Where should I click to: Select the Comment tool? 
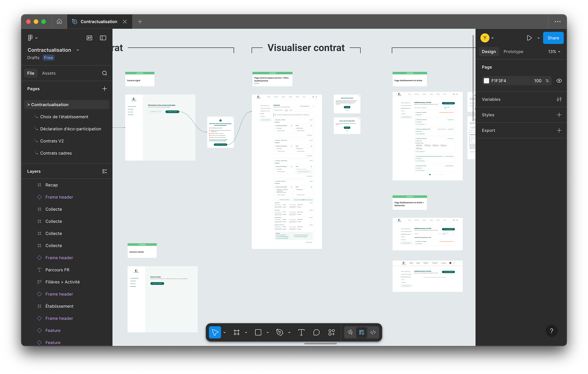(x=316, y=332)
